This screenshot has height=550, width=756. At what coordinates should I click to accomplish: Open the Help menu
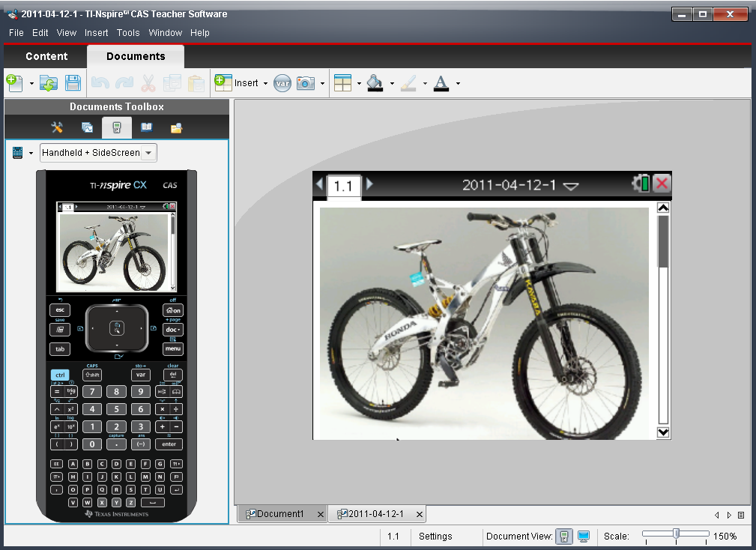pos(199,33)
